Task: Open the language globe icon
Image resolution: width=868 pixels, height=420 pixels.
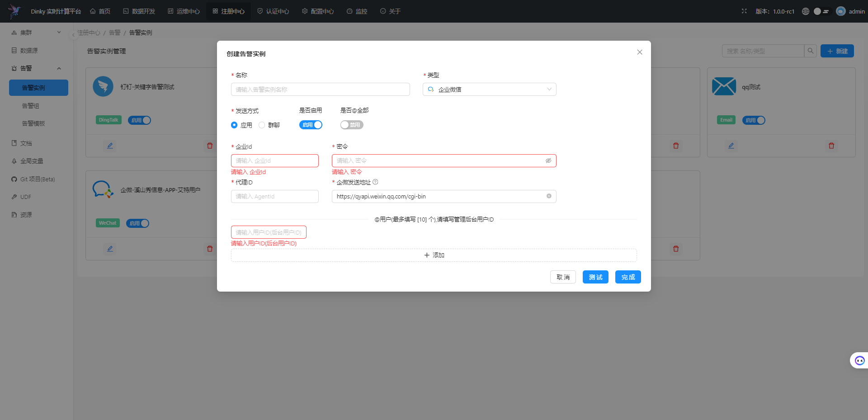Action: [x=806, y=11]
